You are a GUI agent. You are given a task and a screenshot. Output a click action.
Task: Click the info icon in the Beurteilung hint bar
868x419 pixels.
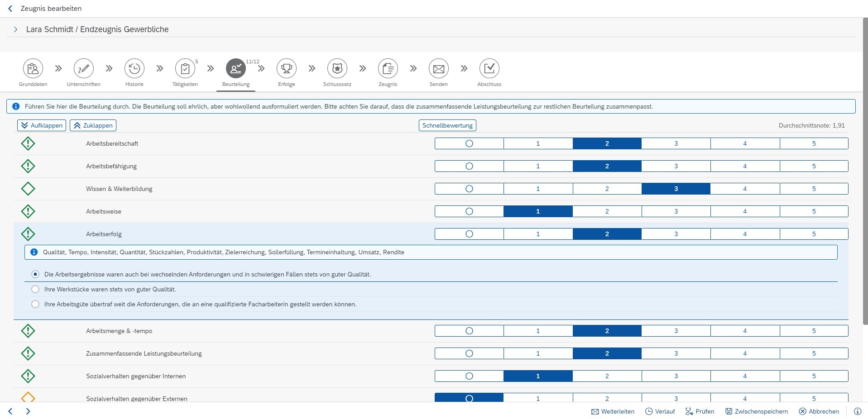tap(16, 106)
